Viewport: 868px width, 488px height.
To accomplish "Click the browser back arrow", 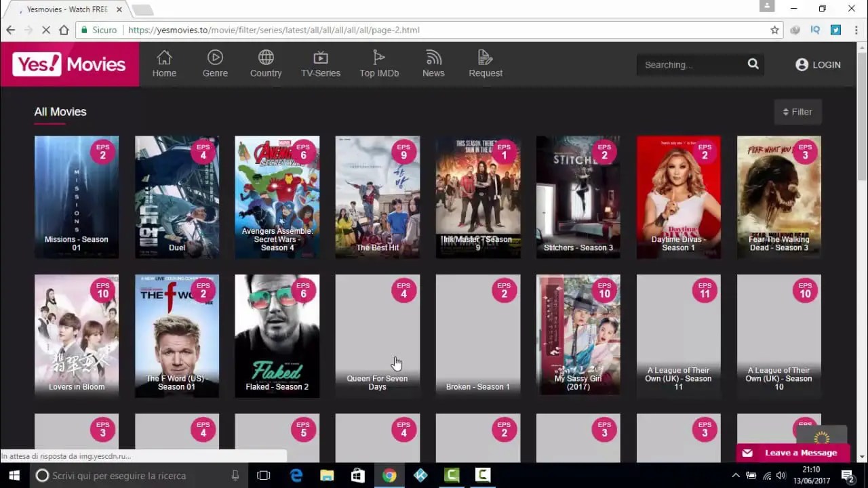I will [x=10, y=30].
